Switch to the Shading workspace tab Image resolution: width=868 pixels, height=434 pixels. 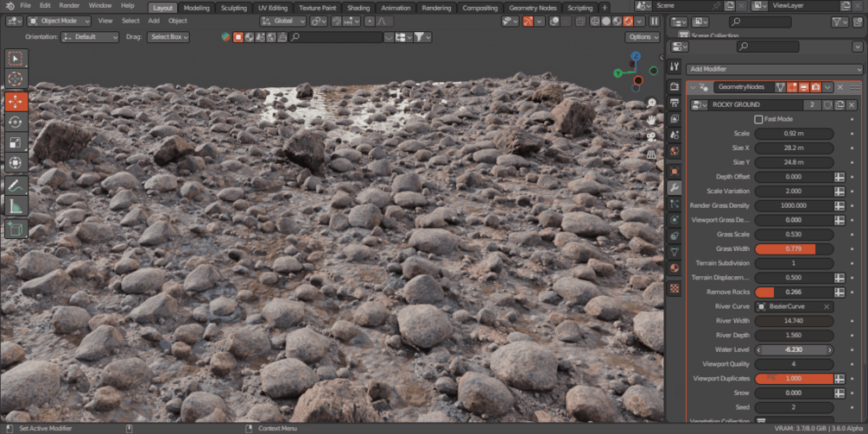coord(358,9)
